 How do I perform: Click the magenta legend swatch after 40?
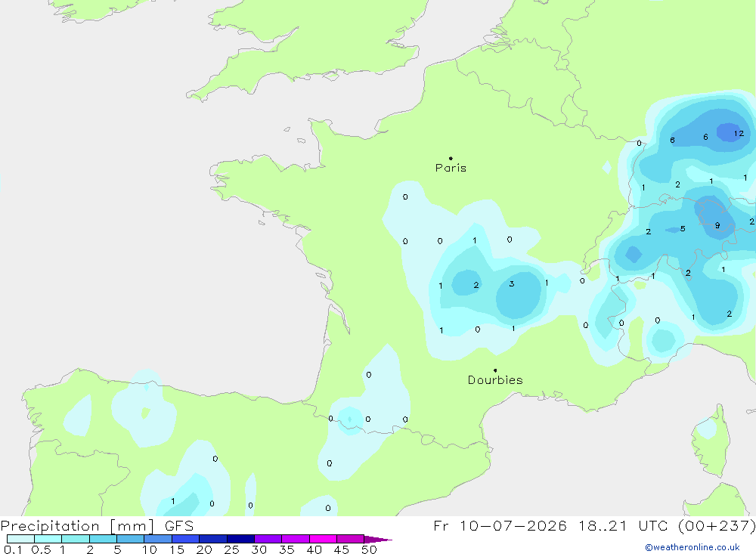click(323, 539)
